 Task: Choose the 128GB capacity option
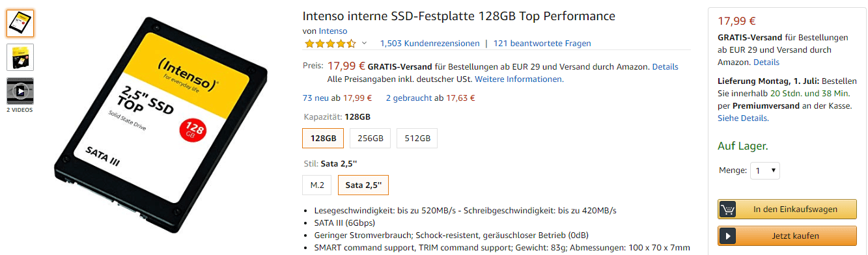tap(323, 139)
